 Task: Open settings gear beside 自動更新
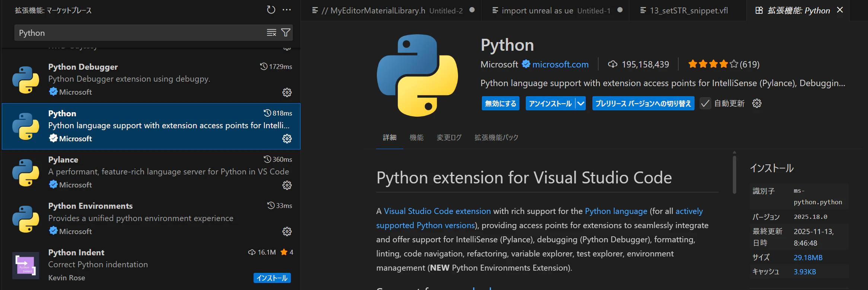click(x=757, y=103)
